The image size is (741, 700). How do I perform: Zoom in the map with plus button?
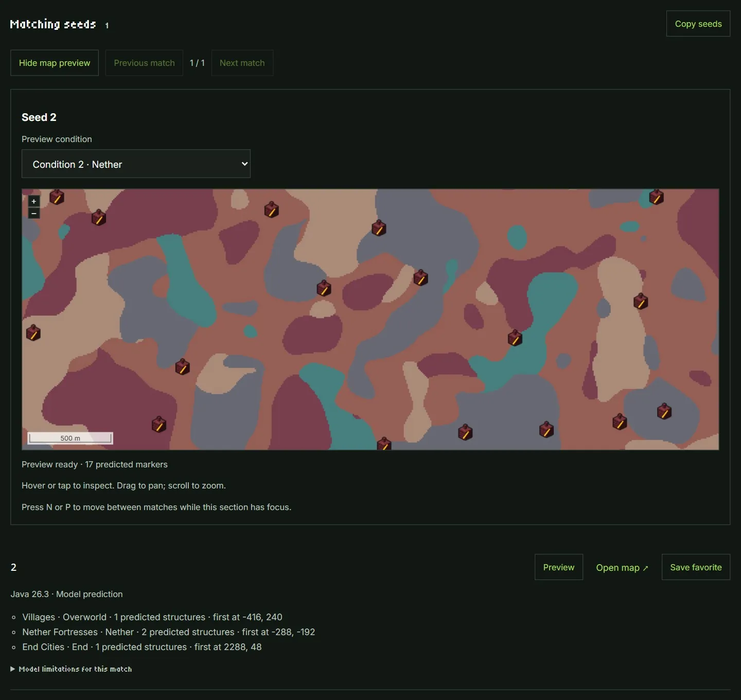tap(34, 201)
